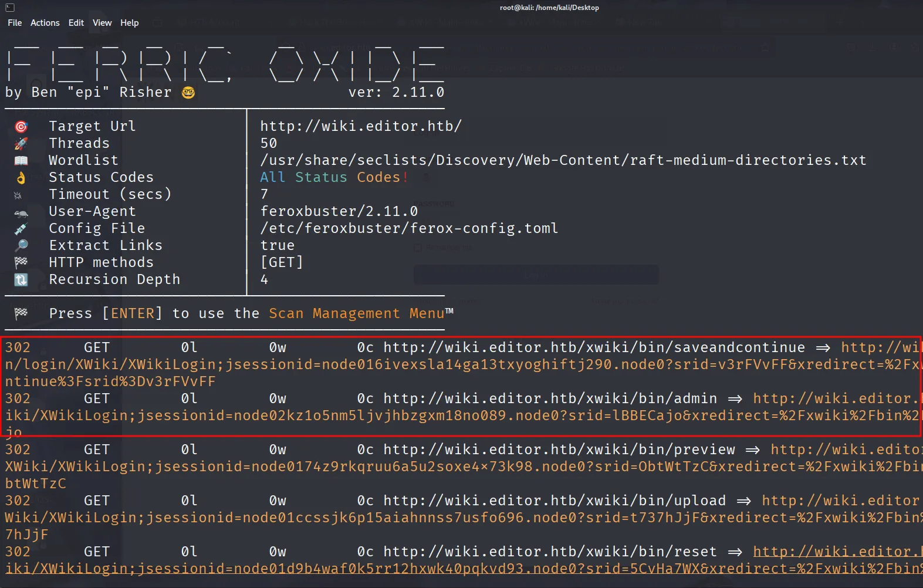
Task: Click the redirect URL on the upload line
Action: tap(464, 518)
